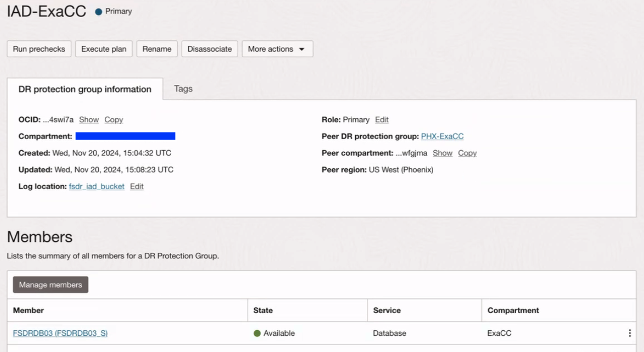
Task: Click the Rename button
Action: click(x=157, y=49)
